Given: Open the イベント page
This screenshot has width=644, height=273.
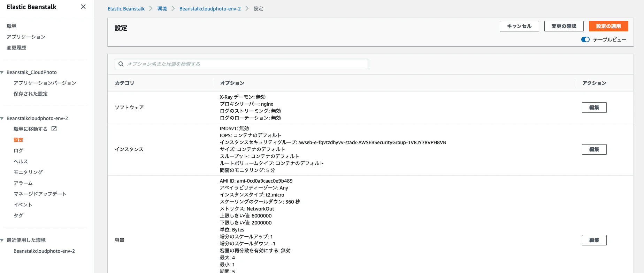Looking at the screenshot, I should (x=23, y=205).
